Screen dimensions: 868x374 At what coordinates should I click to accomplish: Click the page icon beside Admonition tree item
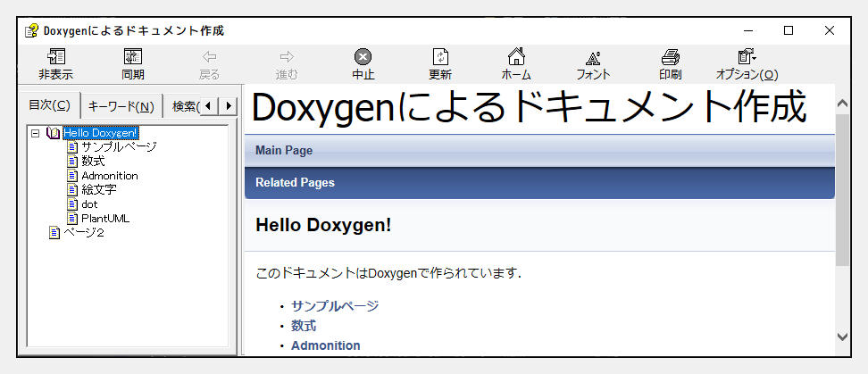pyautogui.click(x=72, y=176)
